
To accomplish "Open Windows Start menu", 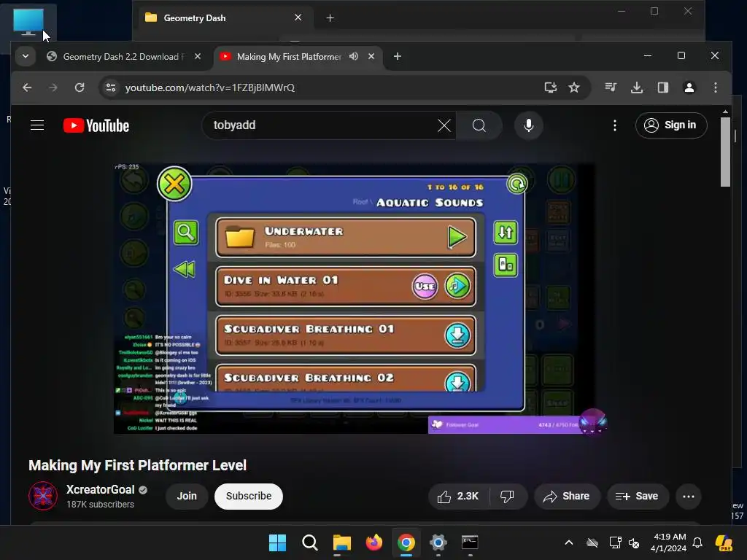I will pyautogui.click(x=277, y=542).
